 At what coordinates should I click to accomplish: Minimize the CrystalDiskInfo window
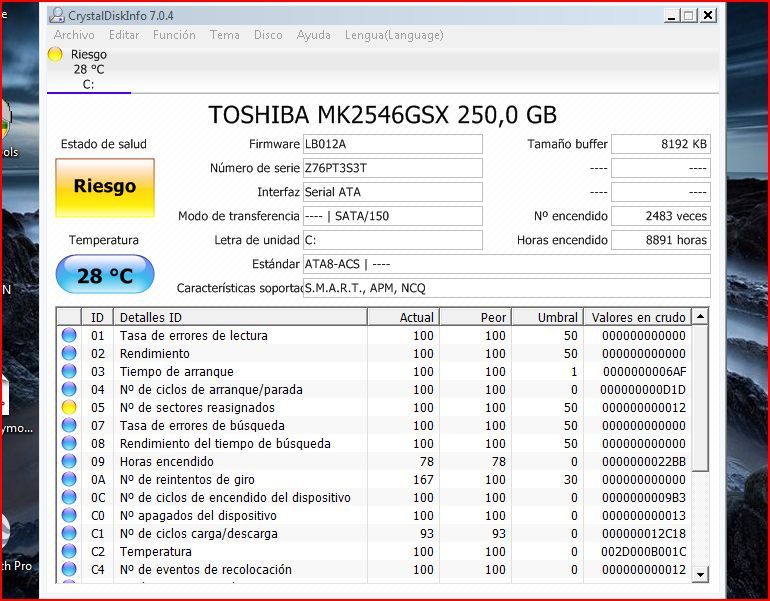click(x=672, y=16)
